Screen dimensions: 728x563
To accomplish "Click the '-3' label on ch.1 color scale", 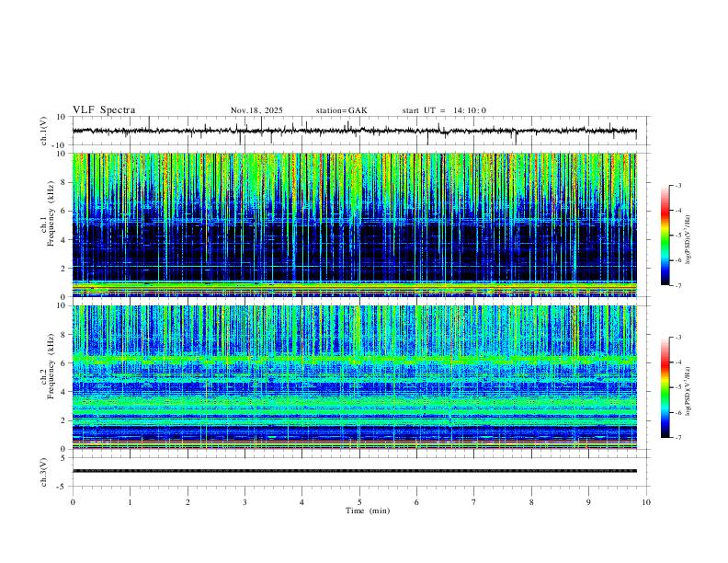I will pyautogui.click(x=678, y=185).
